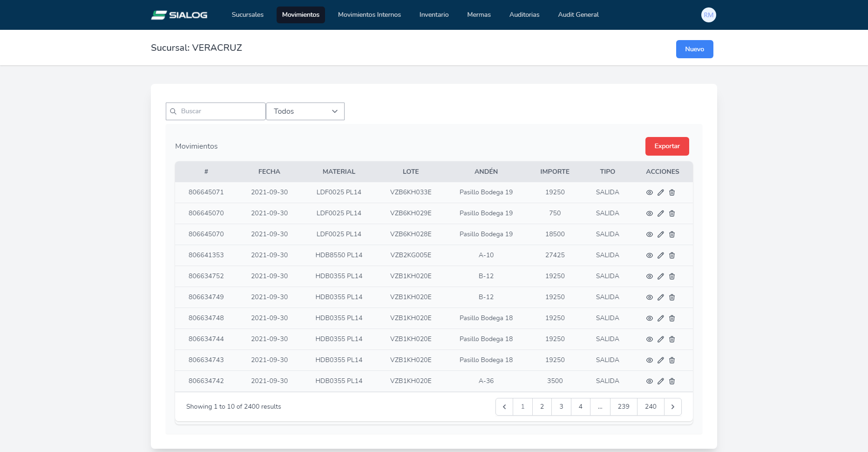This screenshot has height=452, width=868.
Task: Select andén cell A-36
Action: [486, 381]
